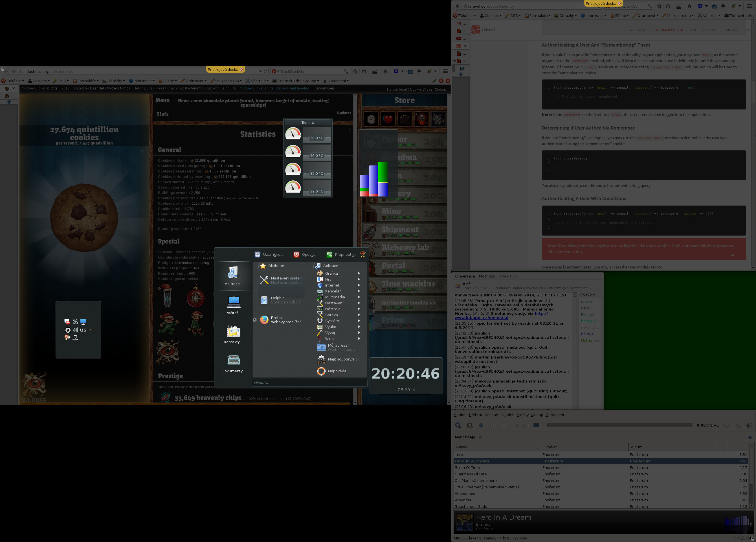Open the Seznam skladeb menu

pyautogui.click(x=499, y=415)
